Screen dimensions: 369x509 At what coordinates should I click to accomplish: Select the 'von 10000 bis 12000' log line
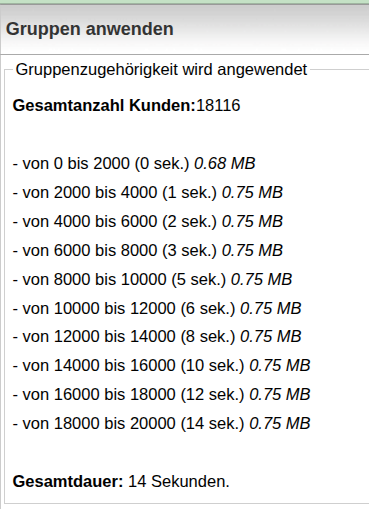pyautogui.click(x=157, y=309)
